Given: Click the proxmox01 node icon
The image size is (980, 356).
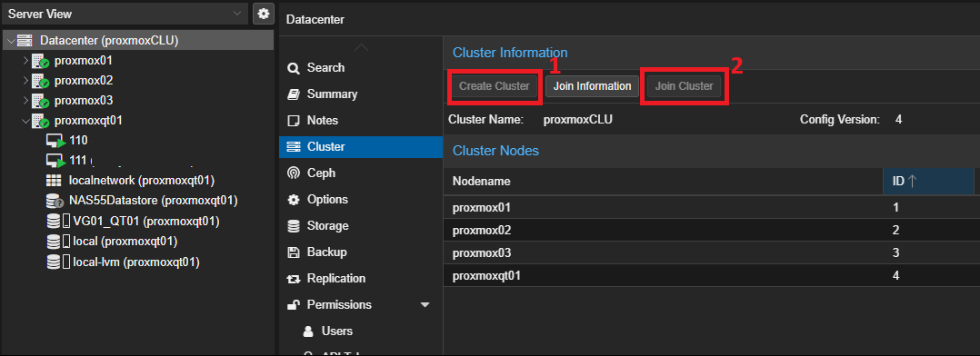Looking at the screenshot, I should pyautogui.click(x=40, y=61).
